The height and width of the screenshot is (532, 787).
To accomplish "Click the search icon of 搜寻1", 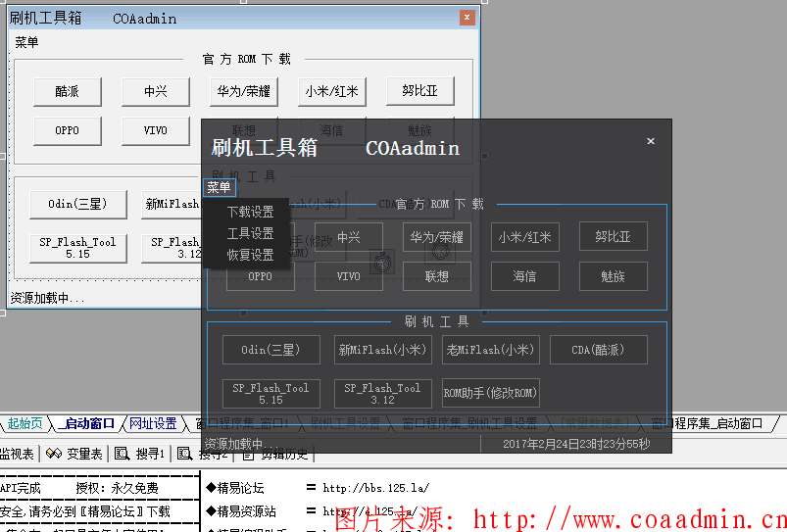I will pyautogui.click(x=122, y=455).
